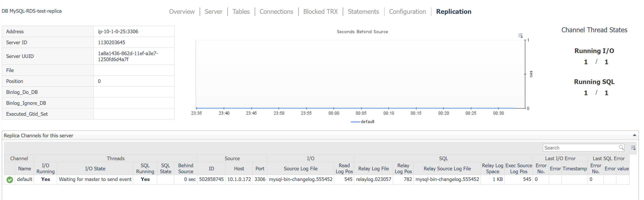Select the Blocked TRX tab

tap(320, 12)
